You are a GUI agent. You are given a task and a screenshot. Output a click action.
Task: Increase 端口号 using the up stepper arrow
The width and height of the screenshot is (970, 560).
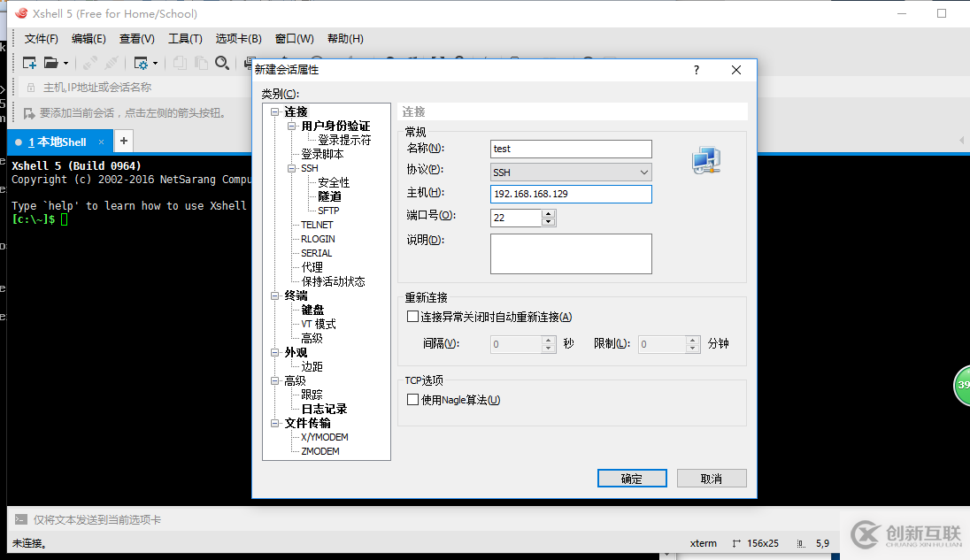[547, 213]
